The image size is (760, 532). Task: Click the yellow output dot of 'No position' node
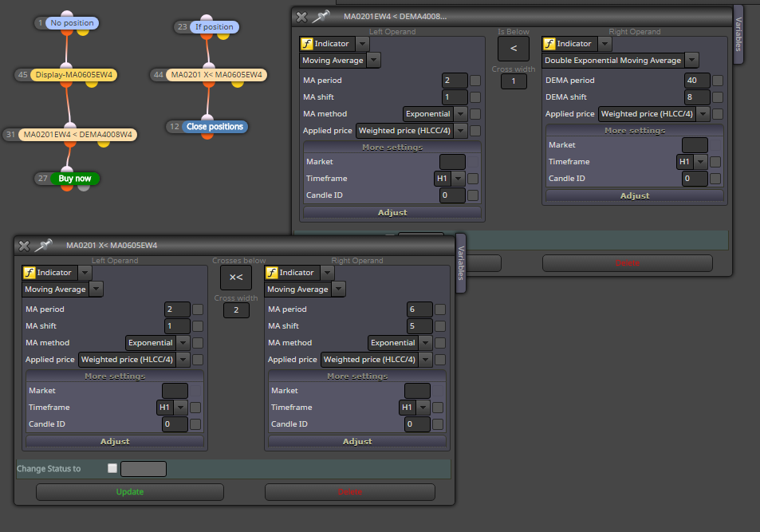point(83,32)
